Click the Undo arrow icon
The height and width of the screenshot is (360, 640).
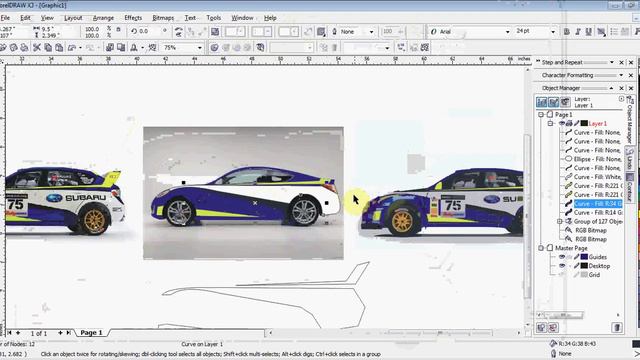pyautogui.click(x=72, y=48)
